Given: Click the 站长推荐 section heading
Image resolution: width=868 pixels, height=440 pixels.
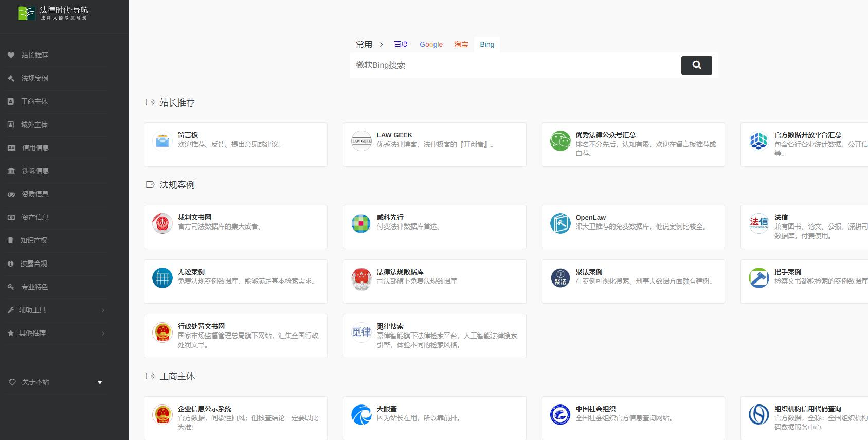Looking at the screenshot, I should (177, 102).
